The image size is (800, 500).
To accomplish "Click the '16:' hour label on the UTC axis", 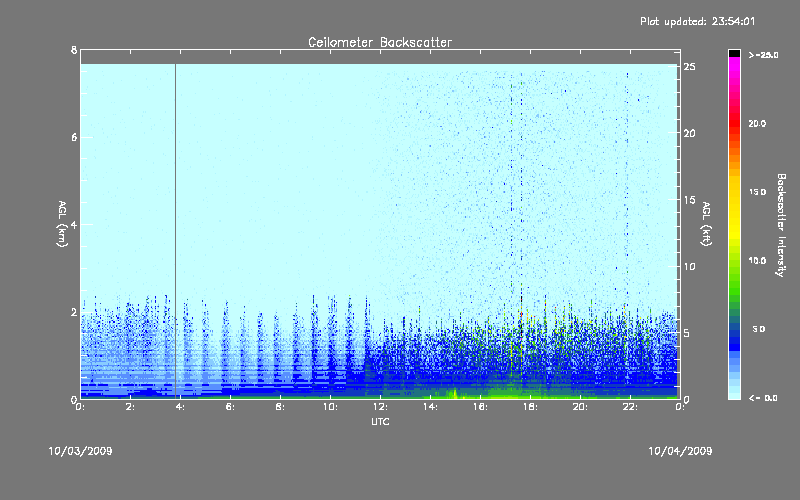I will coord(480,407).
